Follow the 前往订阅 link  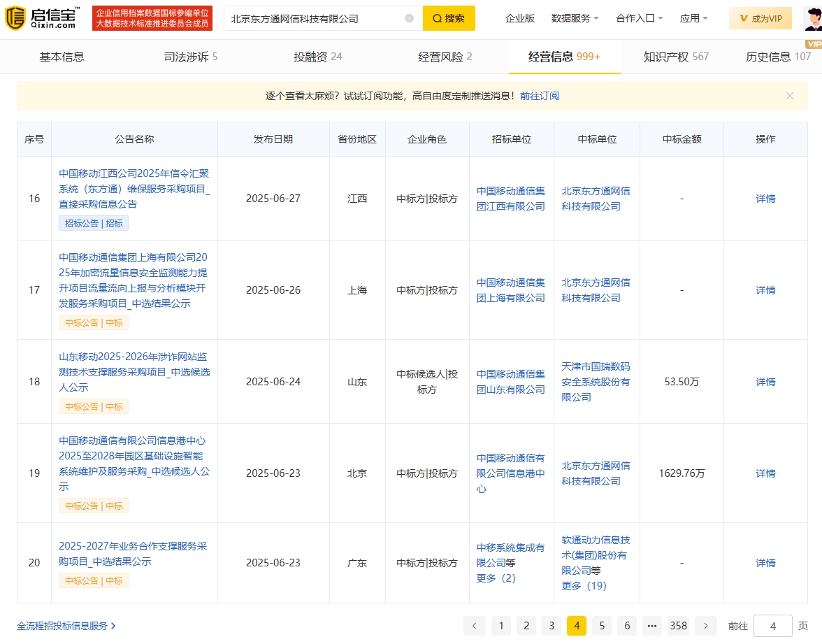coord(540,96)
